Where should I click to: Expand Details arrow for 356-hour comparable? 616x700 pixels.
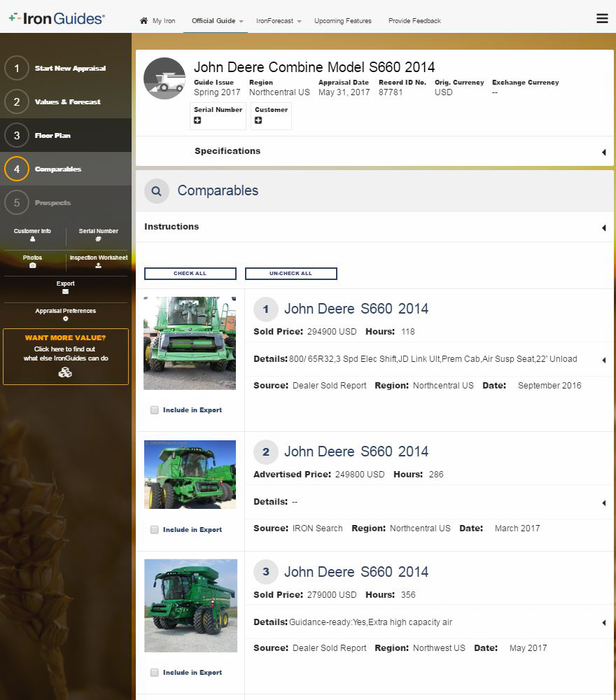point(604,622)
